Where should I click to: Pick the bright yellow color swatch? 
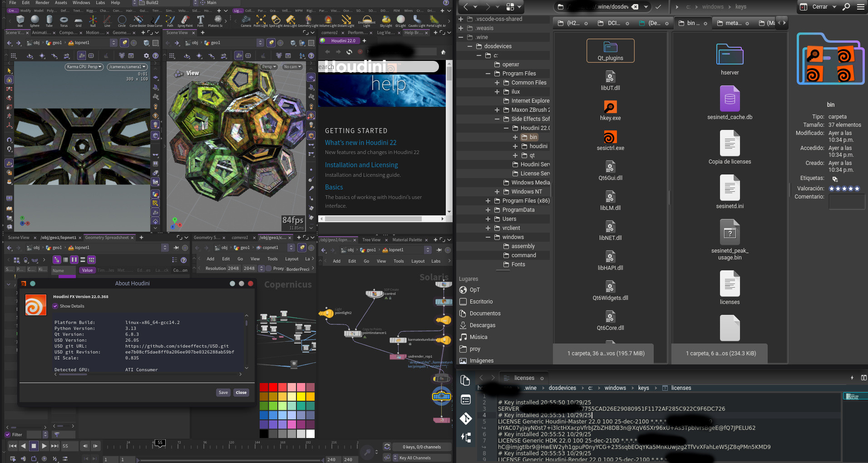301,397
